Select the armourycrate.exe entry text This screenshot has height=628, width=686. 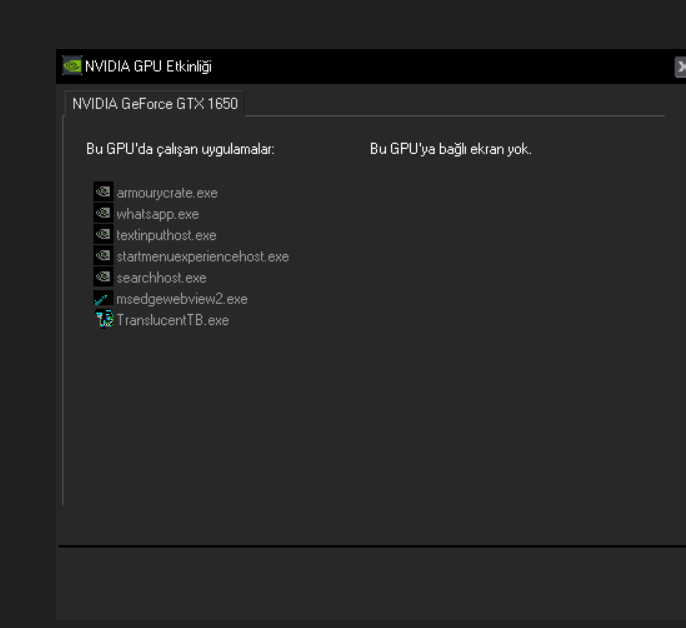167,193
